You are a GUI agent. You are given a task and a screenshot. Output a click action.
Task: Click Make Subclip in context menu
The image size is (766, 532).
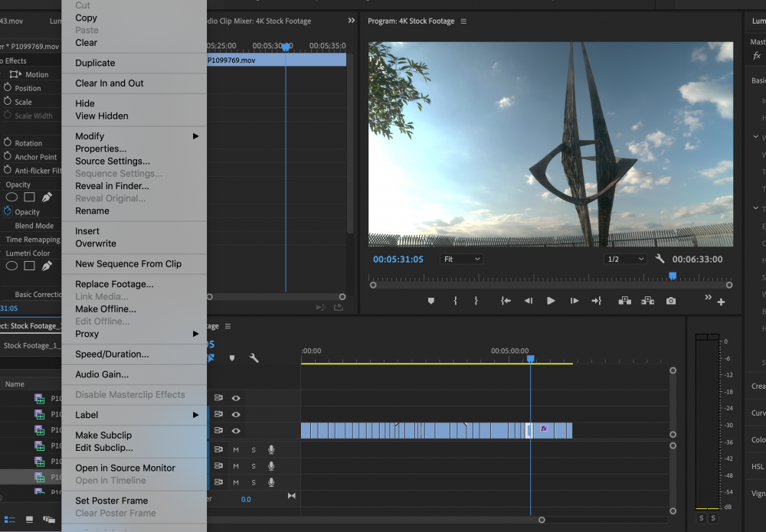103,436
